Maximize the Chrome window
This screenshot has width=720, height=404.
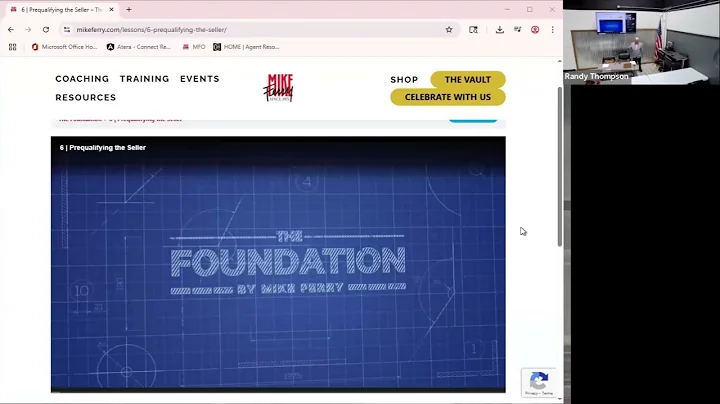[530, 9]
